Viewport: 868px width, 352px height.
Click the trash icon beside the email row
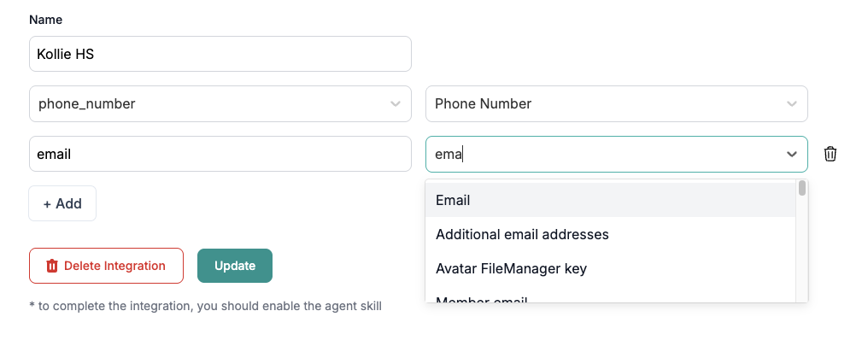(x=830, y=154)
